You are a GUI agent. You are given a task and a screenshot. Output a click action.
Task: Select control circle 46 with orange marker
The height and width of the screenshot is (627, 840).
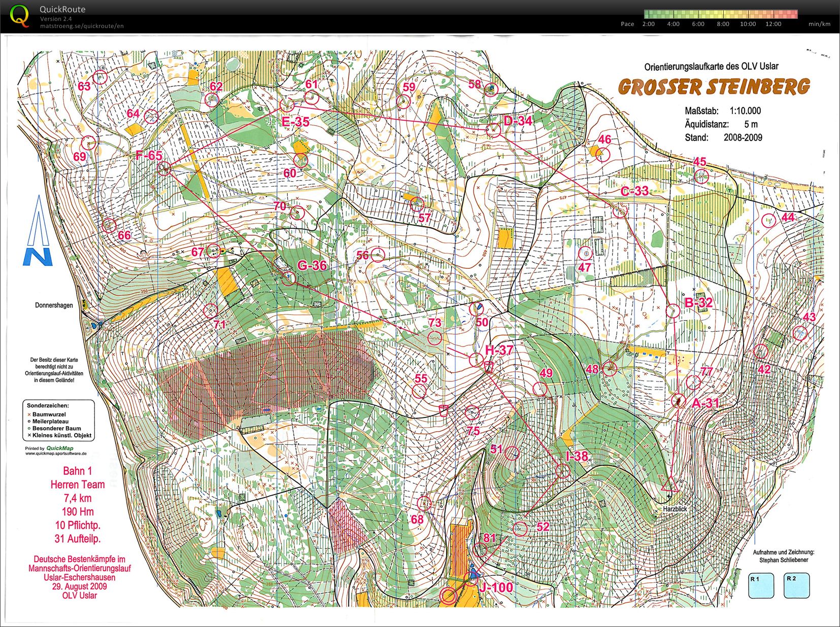(602, 153)
